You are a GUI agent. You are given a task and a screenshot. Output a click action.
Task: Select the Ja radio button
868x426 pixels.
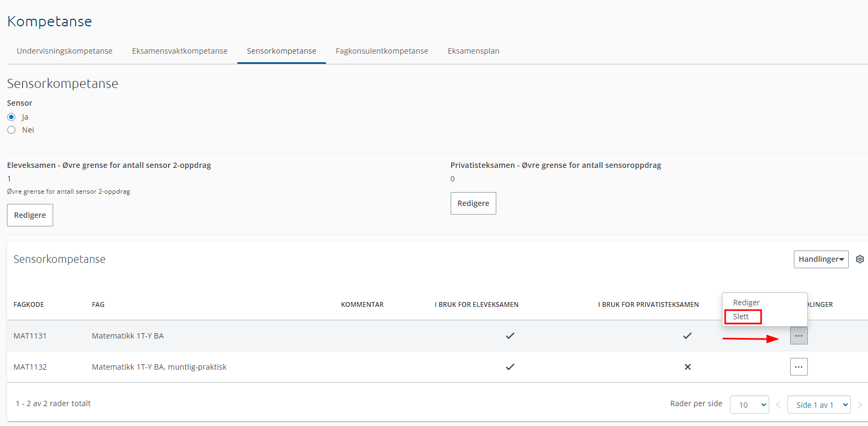(11, 117)
